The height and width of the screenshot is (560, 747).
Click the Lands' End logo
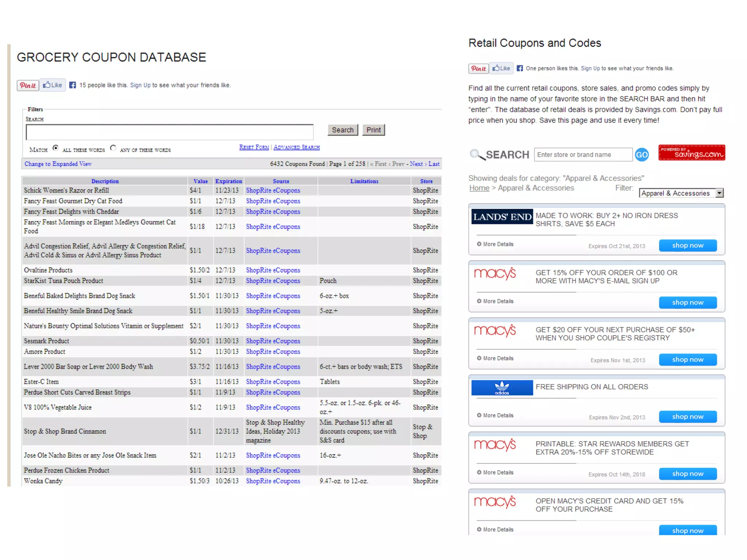[502, 217]
